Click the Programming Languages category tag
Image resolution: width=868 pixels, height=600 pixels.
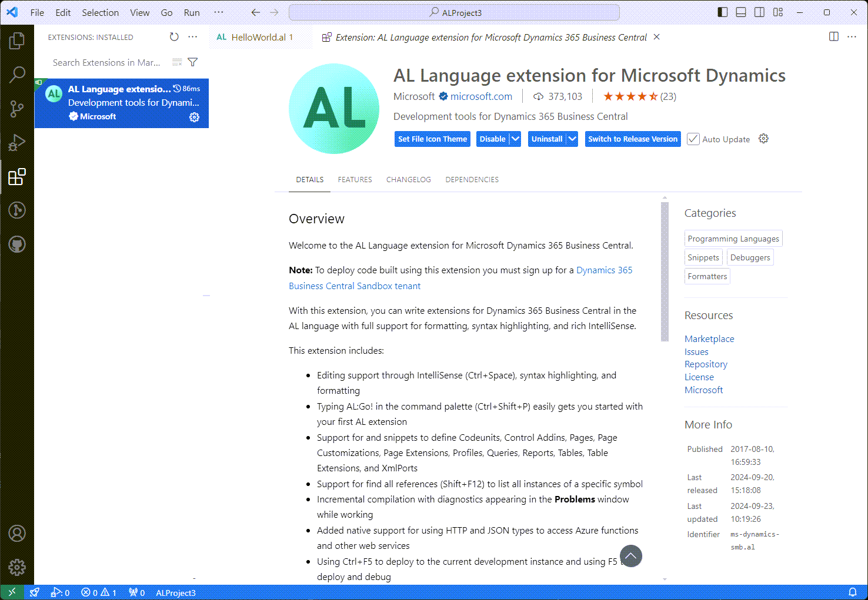tap(733, 239)
